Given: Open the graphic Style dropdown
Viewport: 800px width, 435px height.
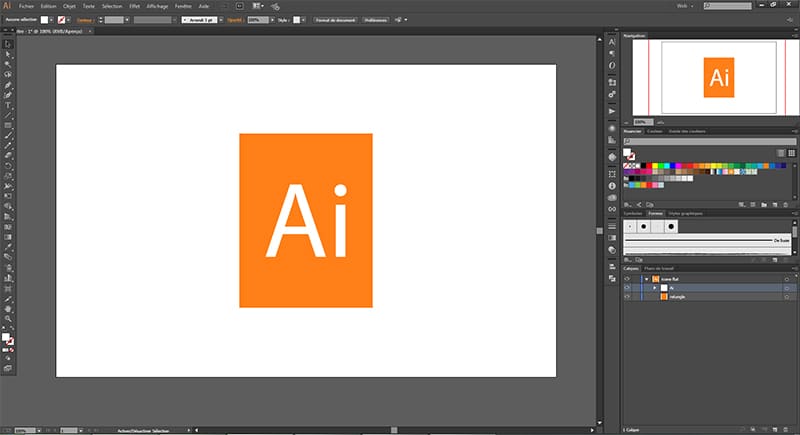Looking at the screenshot, I should coord(304,20).
